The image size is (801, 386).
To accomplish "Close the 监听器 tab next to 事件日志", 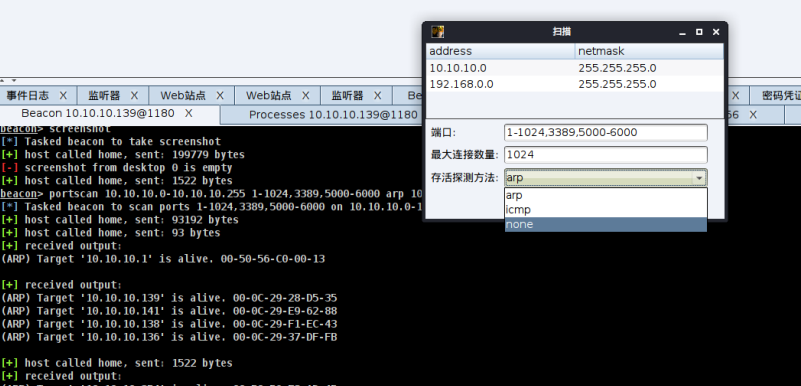I will coord(134,95).
